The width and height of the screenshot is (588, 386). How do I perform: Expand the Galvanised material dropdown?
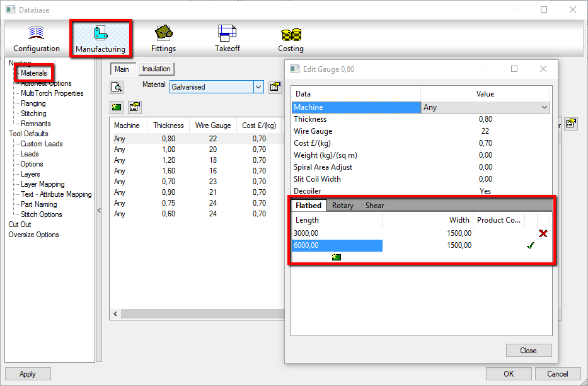click(258, 87)
